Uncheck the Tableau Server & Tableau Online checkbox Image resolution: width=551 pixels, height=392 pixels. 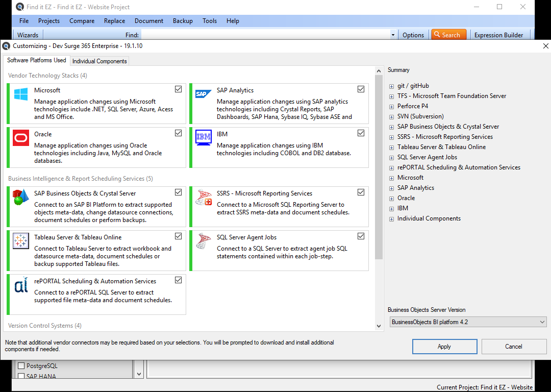point(178,236)
